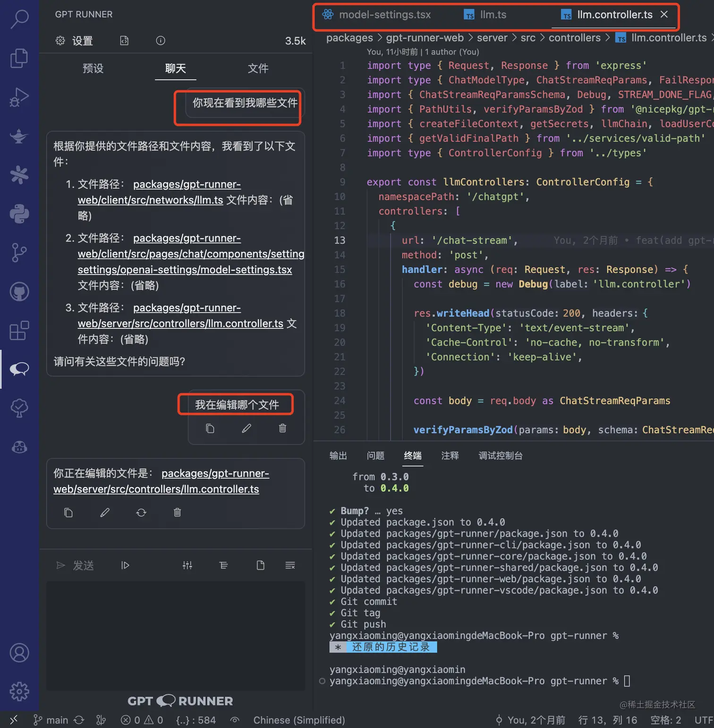Switch to model-settings.tsx editor tab
Screen dimensions: 714x728
point(376,15)
